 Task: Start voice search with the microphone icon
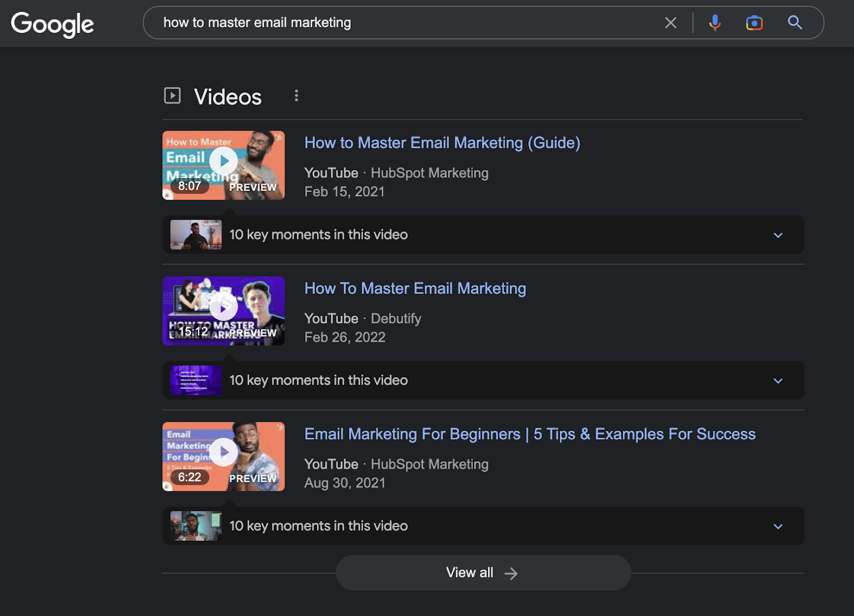click(715, 22)
